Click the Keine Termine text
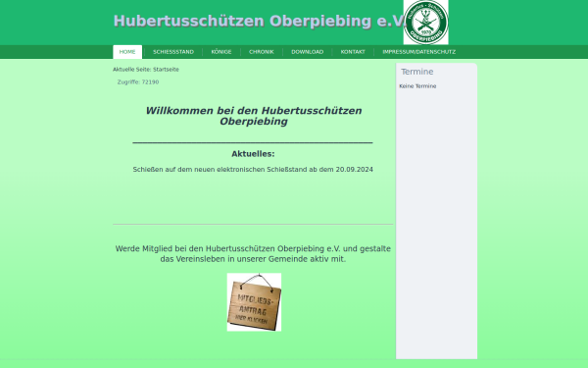Image resolution: width=588 pixels, height=368 pixels. tap(417, 86)
